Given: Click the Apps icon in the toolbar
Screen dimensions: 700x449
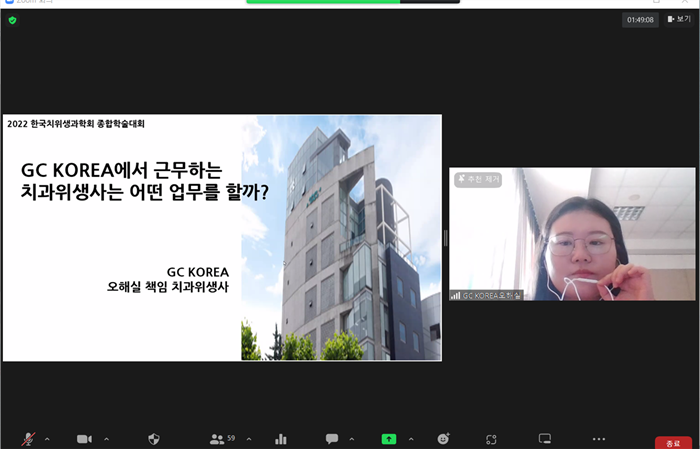Looking at the screenshot, I should click(x=492, y=439).
